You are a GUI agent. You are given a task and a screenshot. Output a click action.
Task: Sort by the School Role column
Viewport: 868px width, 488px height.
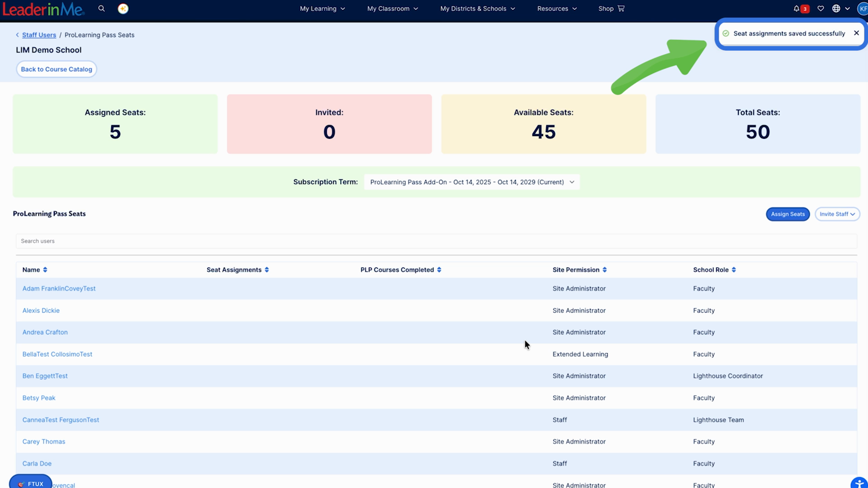714,269
